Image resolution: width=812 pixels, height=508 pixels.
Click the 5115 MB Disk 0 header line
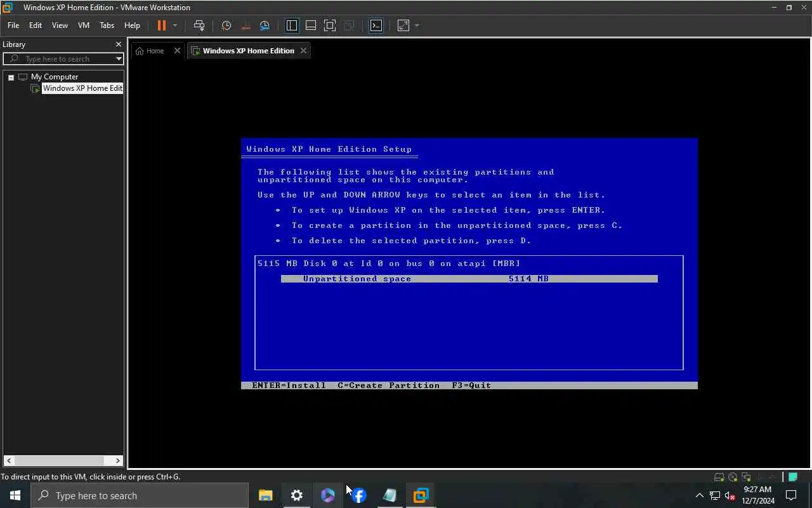(x=389, y=264)
